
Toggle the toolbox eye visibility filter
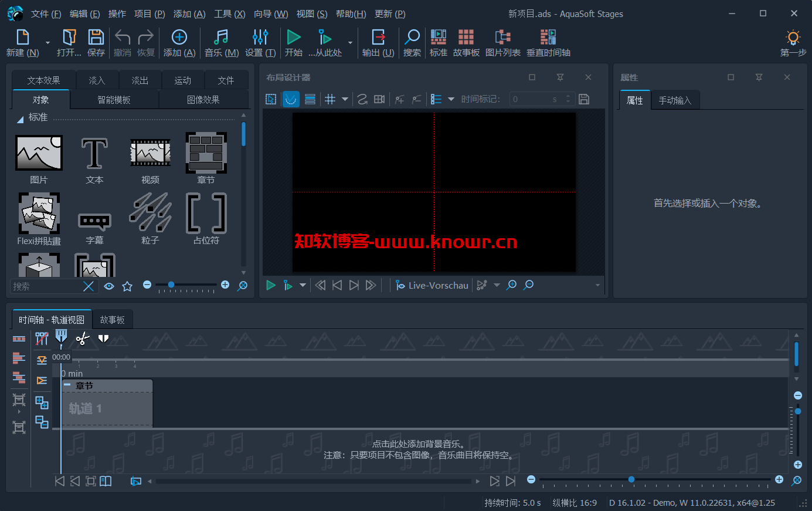(109, 286)
